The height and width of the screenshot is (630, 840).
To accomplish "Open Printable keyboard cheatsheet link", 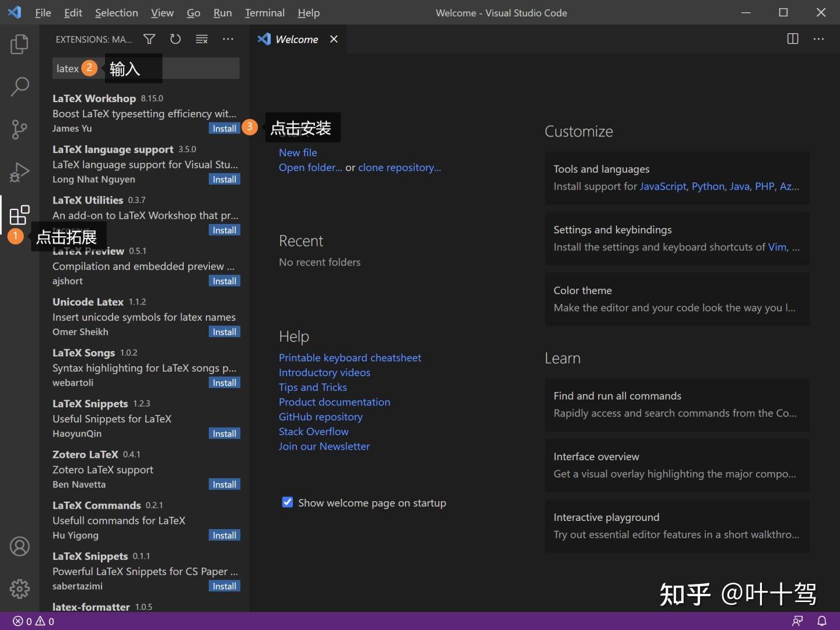I will click(x=350, y=358).
